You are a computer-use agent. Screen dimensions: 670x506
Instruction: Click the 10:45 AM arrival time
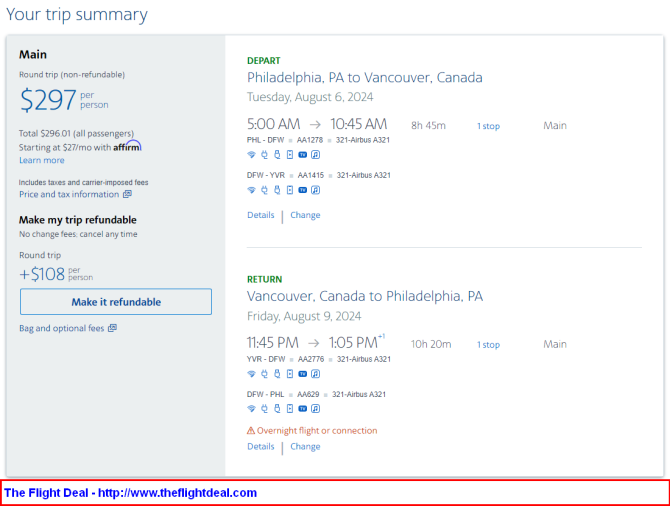tap(359, 124)
